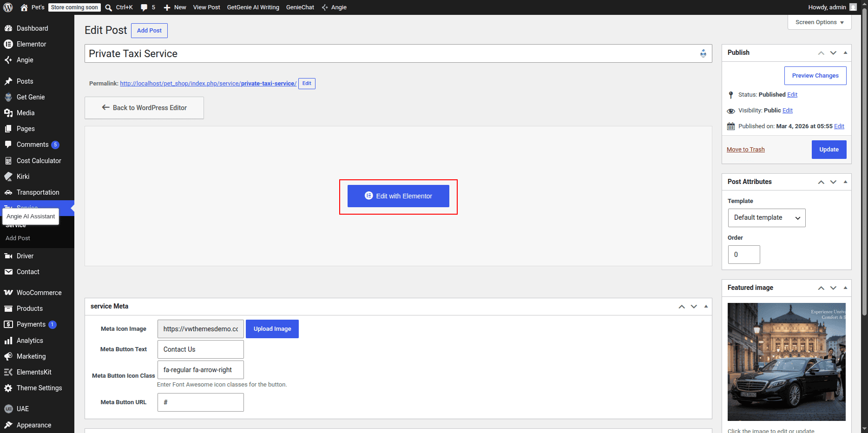Image resolution: width=868 pixels, height=433 pixels.
Task: Click the Move to Trash link
Action: [745, 150]
